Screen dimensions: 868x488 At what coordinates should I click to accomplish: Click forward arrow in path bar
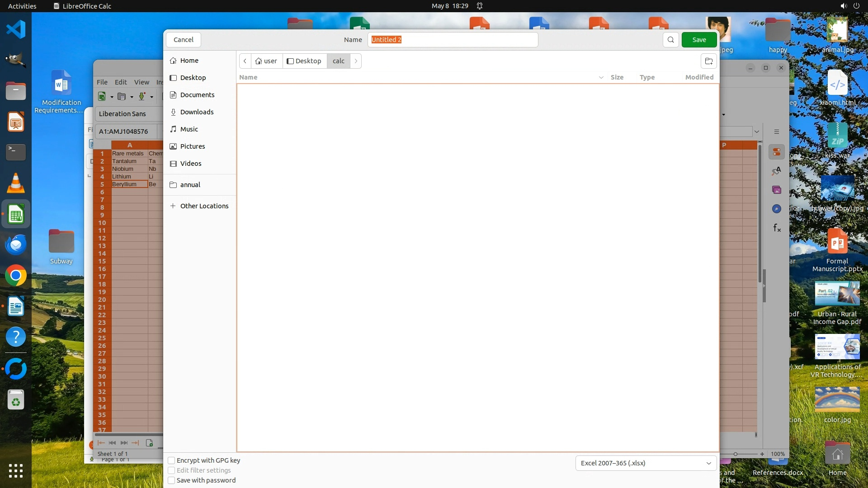point(356,61)
